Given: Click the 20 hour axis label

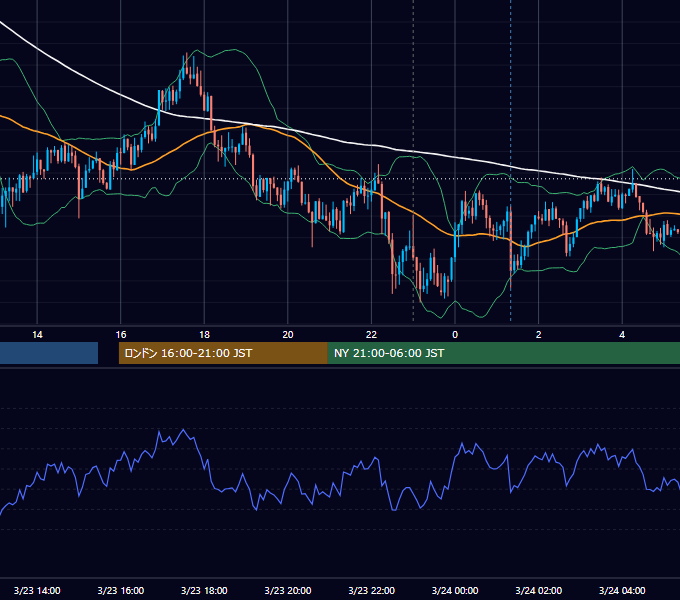Looking at the screenshot, I should (x=288, y=335).
